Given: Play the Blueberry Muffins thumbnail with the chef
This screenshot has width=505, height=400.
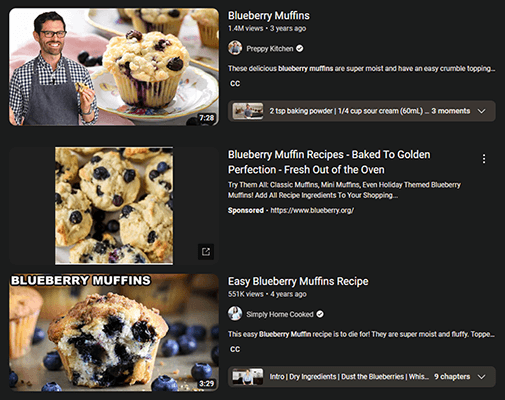Looking at the screenshot, I should [x=114, y=67].
